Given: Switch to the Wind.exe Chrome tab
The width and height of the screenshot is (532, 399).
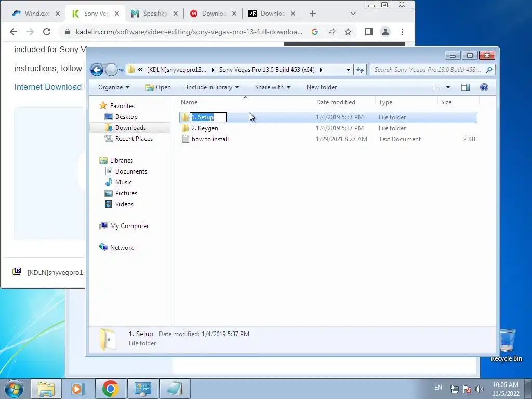Looking at the screenshot, I should click(x=32, y=14).
